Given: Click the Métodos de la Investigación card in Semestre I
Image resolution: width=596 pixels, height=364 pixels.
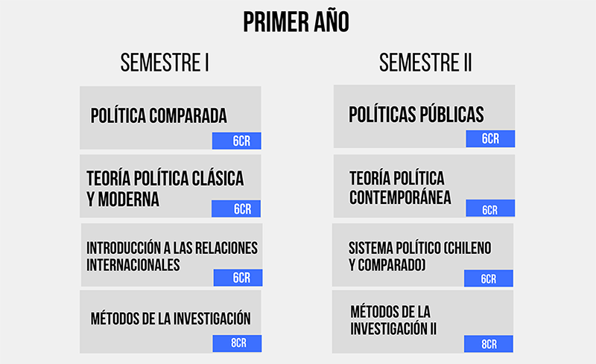Looking at the screenshot, I should click(171, 319).
